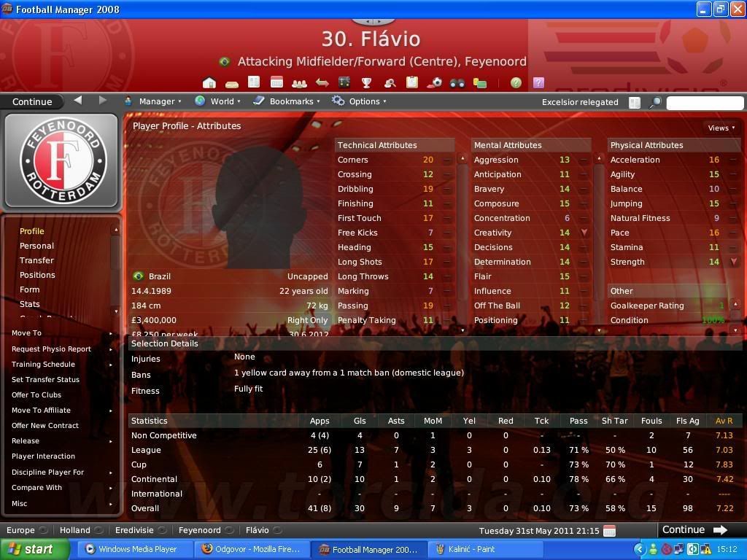Open the player search magnifier icon
Image resolution: width=747 pixels, height=560 pixels.
tap(390, 83)
